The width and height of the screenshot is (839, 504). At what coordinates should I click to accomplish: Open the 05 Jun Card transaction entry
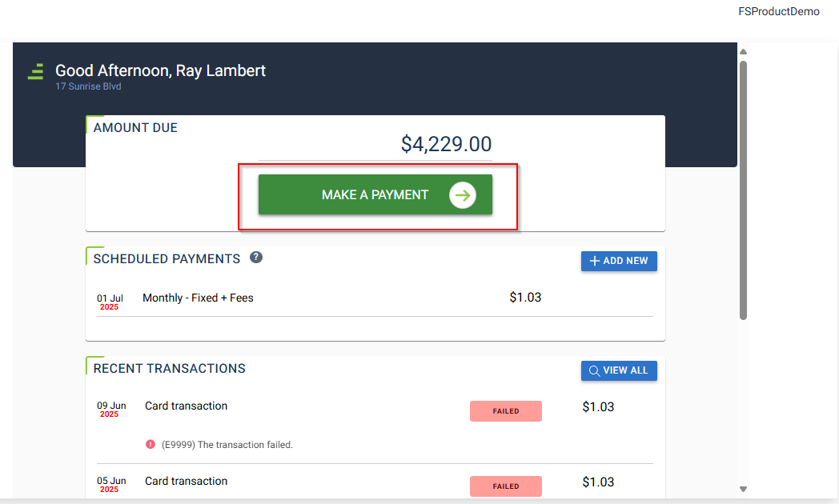pyautogui.click(x=186, y=482)
